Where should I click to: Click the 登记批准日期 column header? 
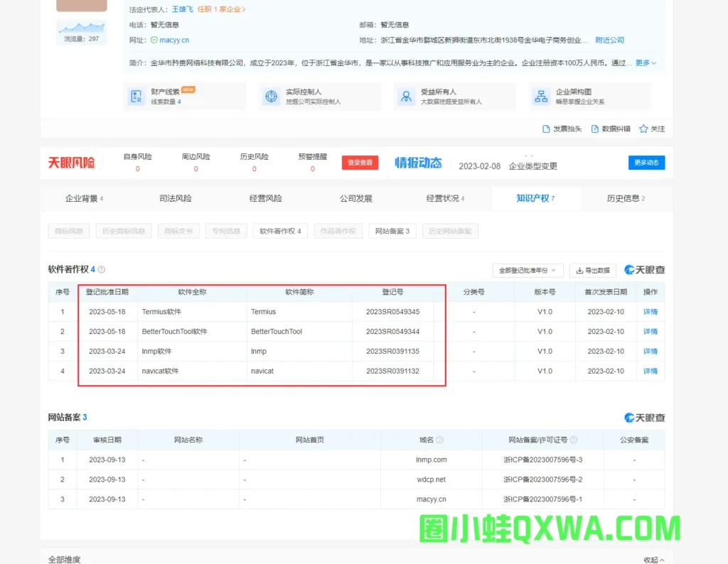(107, 292)
